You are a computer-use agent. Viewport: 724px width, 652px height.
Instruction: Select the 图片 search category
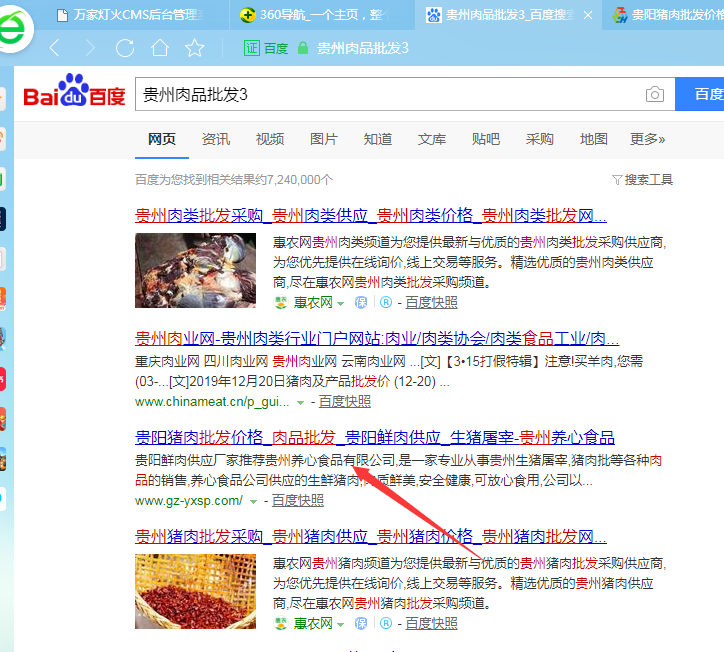click(x=324, y=139)
